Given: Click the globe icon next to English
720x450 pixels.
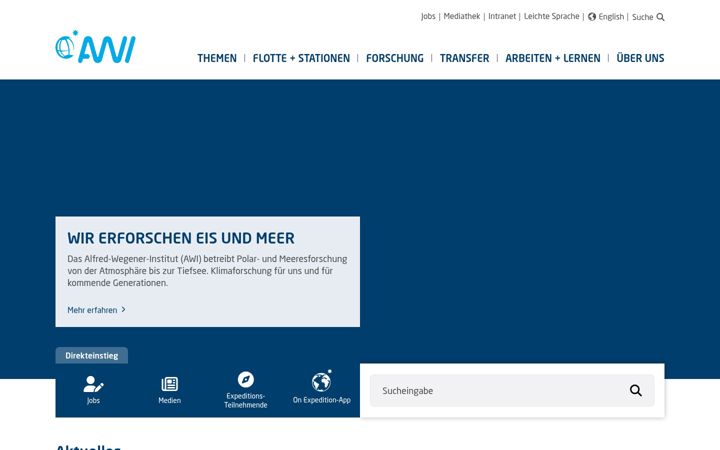Looking at the screenshot, I should point(592,17).
